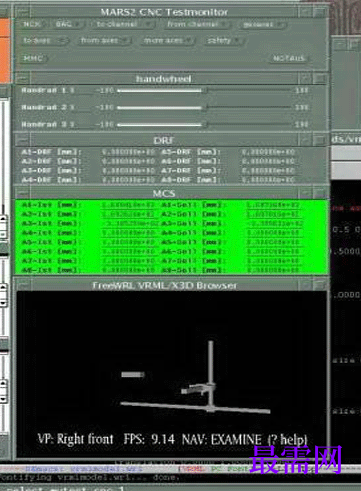Click the 'Handrad 1' label
The height and width of the screenshot is (491, 361).
point(44,91)
